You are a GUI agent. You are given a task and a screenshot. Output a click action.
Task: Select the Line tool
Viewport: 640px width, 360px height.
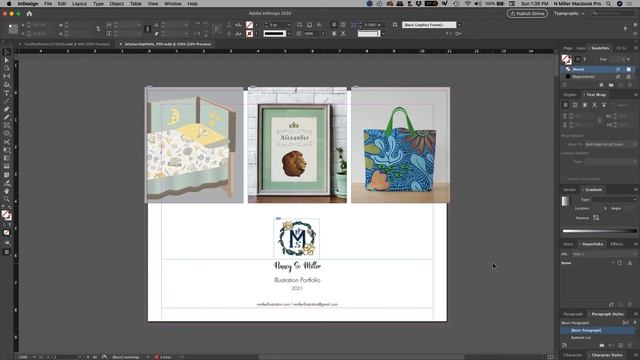click(x=7, y=101)
